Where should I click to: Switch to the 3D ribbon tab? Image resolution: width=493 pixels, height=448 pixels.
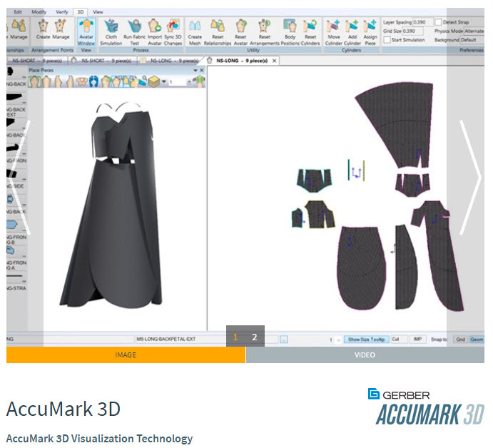point(81,11)
